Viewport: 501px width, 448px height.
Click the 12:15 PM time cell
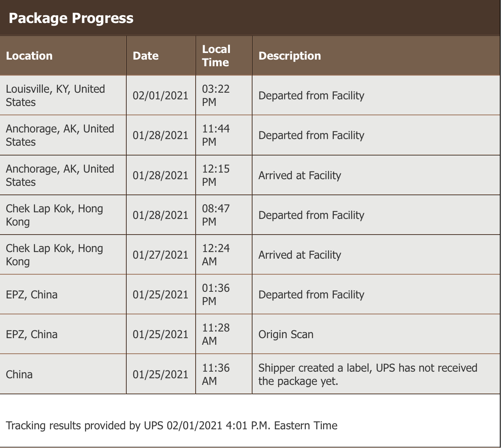216,175
